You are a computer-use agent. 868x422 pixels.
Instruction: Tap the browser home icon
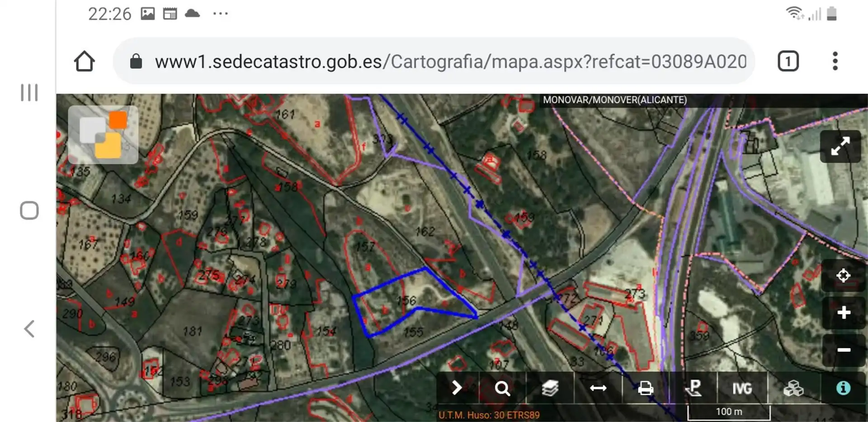coord(85,61)
